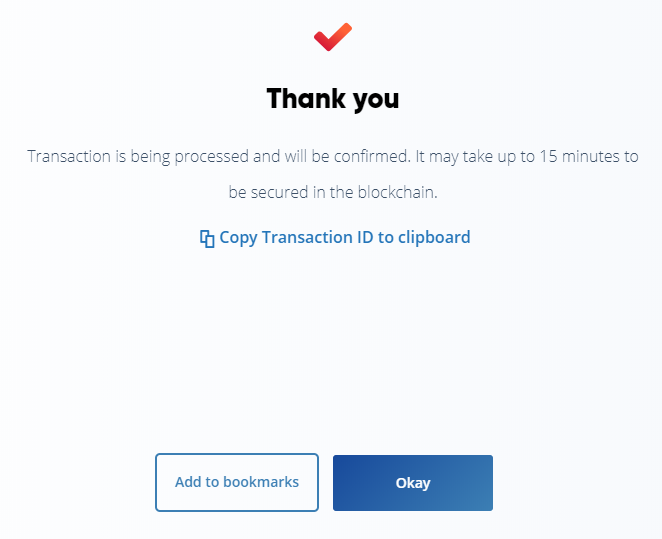This screenshot has width=662, height=539.
Task: Select the orange-red tick mark graphic
Action: 333,37
